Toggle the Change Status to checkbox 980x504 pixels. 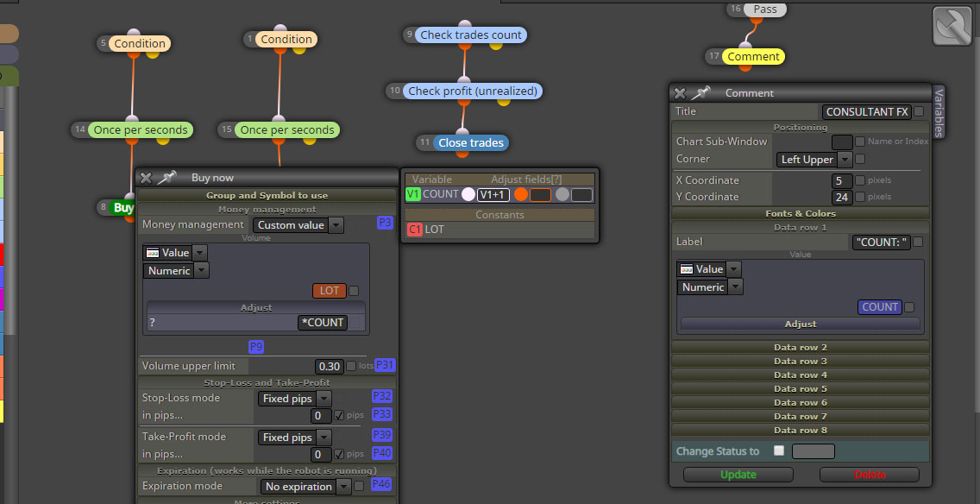[x=779, y=450]
